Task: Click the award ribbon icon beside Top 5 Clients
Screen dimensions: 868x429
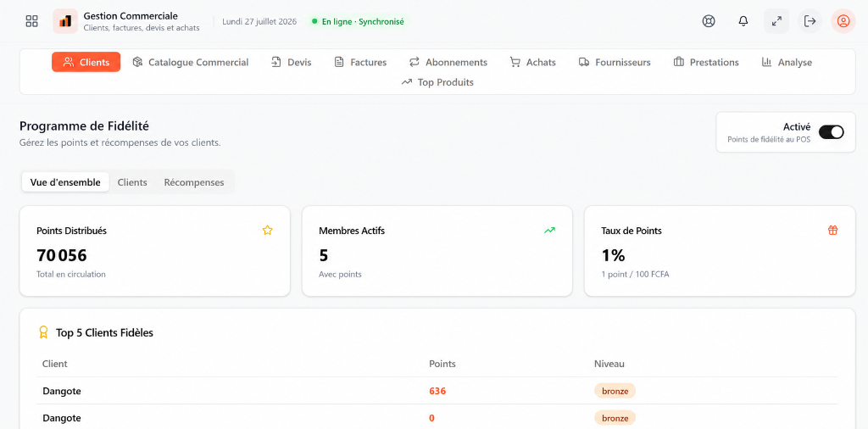Action: [x=43, y=332]
